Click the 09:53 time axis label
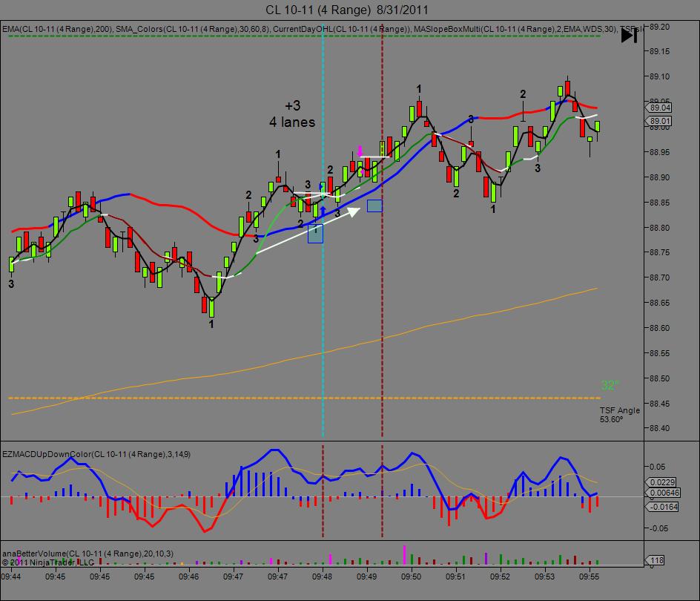The height and width of the screenshot is (601, 700). point(544,577)
